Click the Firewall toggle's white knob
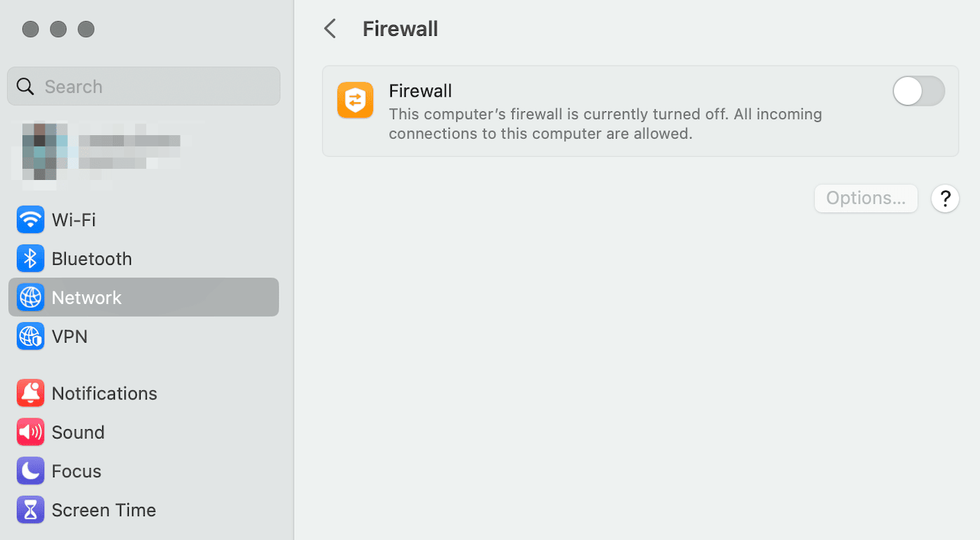980x540 pixels. [906, 91]
